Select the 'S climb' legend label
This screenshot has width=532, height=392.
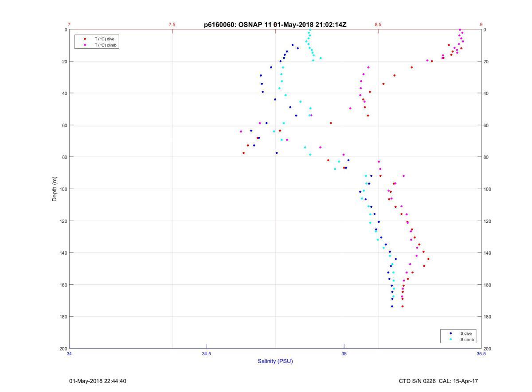pyautogui.click(x=467, y=340)
